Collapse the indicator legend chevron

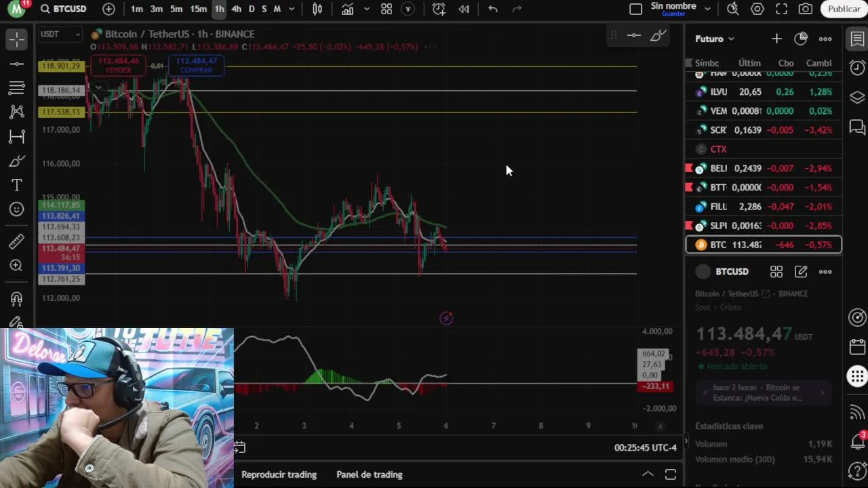pos(98,87)
